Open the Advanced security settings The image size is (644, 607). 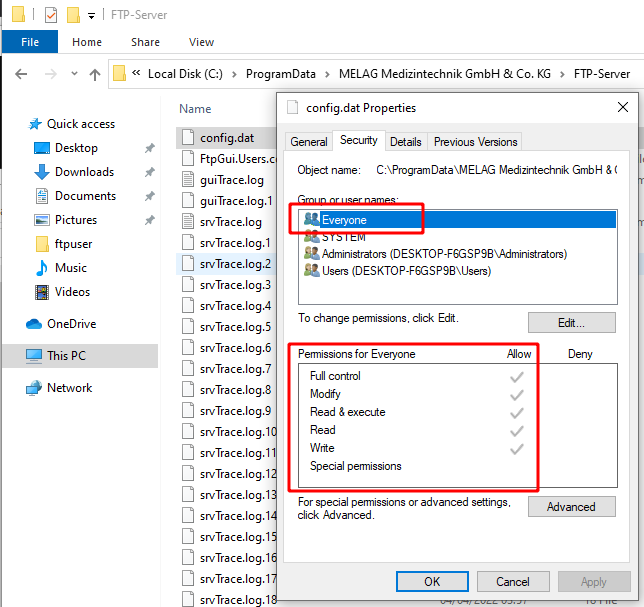click(x=572, y=507)
